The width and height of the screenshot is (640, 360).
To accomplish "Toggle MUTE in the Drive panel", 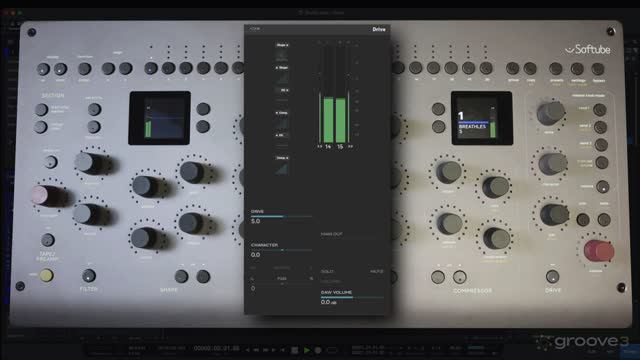I will [377, 271].
